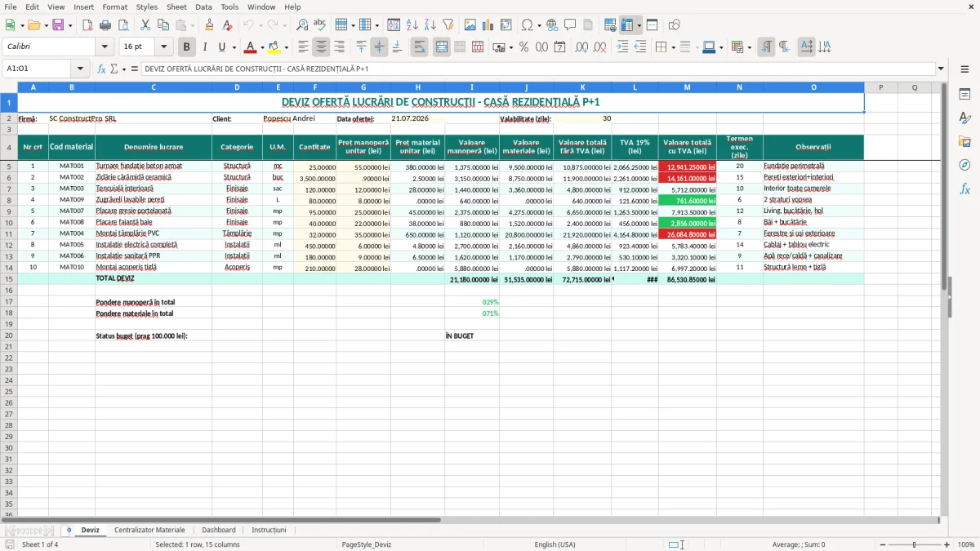
Task: Open the font color dropdown arrow
Action: click(x=262, y=47)
